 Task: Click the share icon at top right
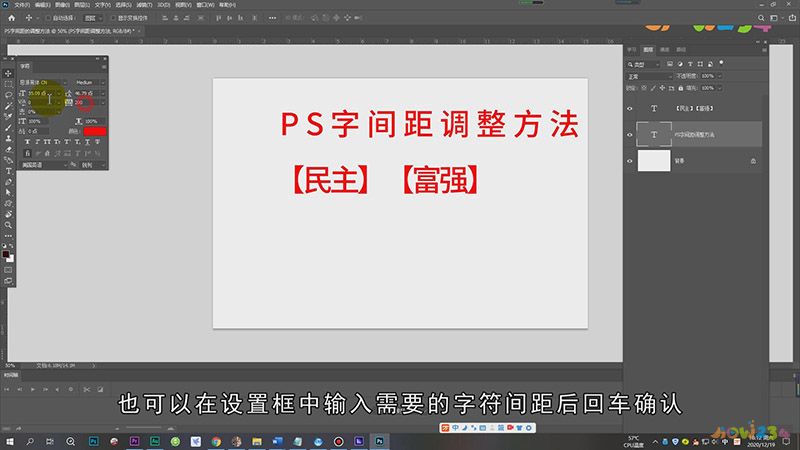792,18
